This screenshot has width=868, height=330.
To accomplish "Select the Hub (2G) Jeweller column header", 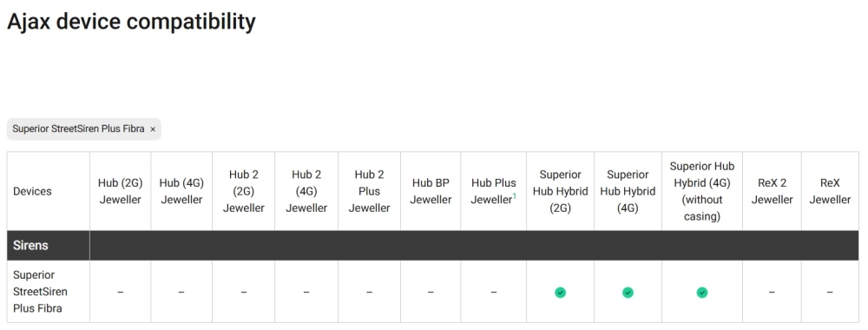I will coord(120,191).
